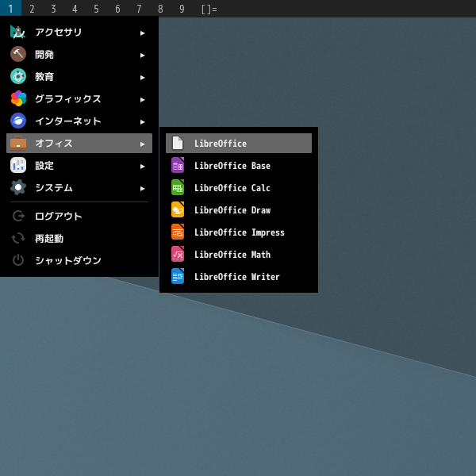Expand the システム submenu arrow

[x=142, y=189]
